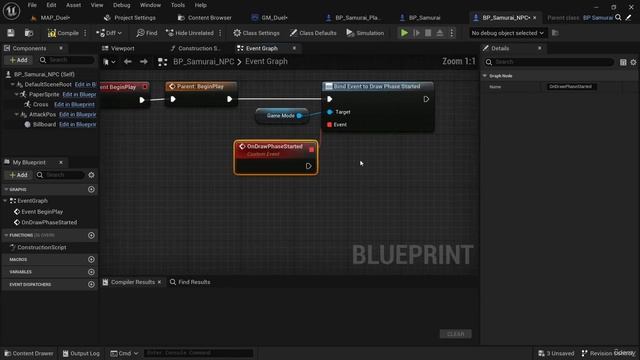This screenshot has width=640, height=360.
Task: Select the PaperSprite component
Action: click(x=44, y=94)
